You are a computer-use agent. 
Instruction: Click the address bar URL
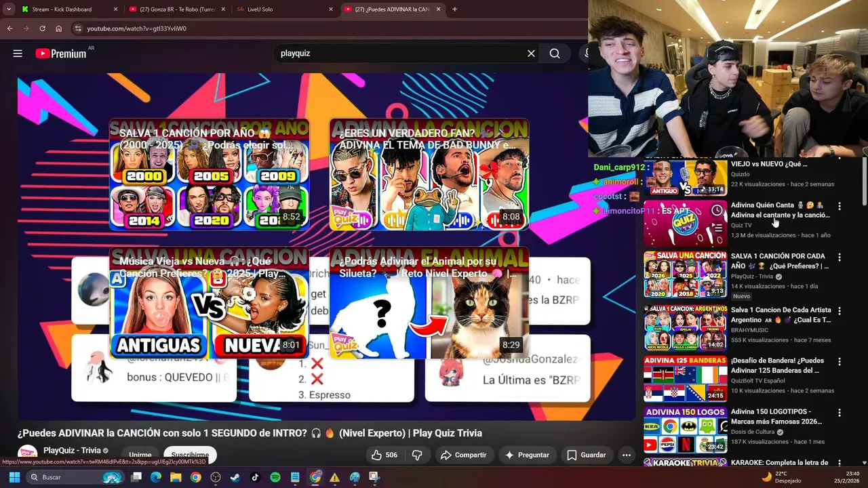tap(137, 28)
